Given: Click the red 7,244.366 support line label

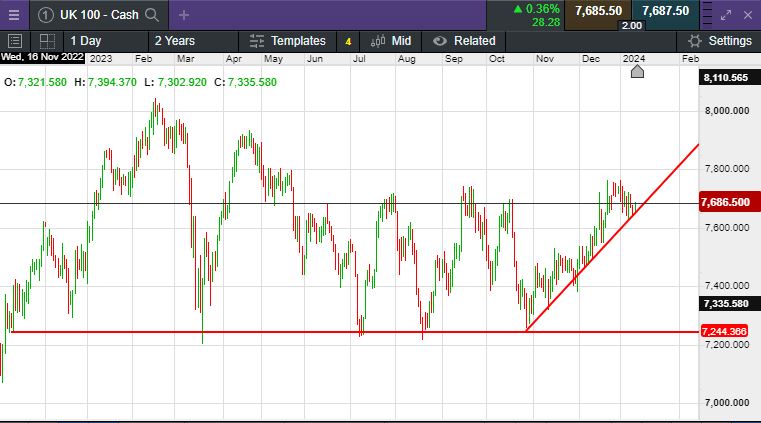Looking at the screenshot, I should pyautogui.click(x=726, y=331).
